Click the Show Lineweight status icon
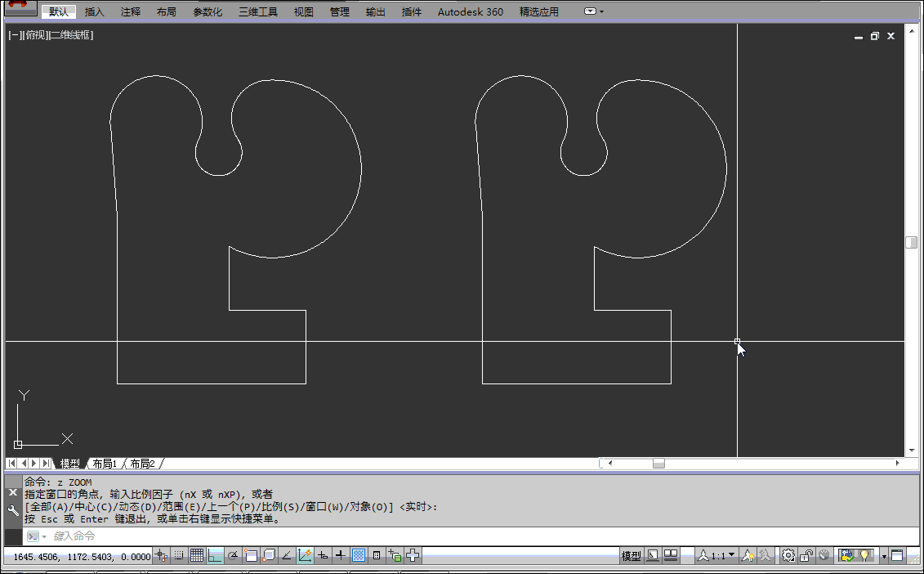924x574 pixels. (x=340, y=555)
